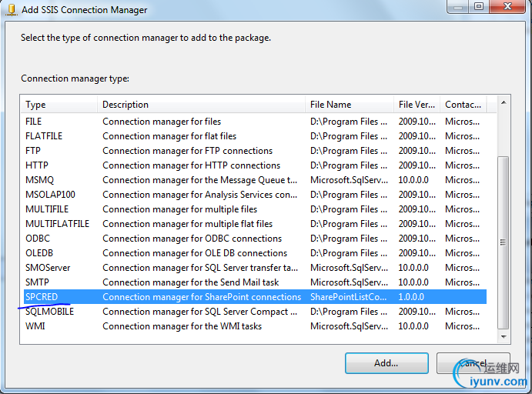Sort by the Description column header
532x394 pixels.
(202, 105)
